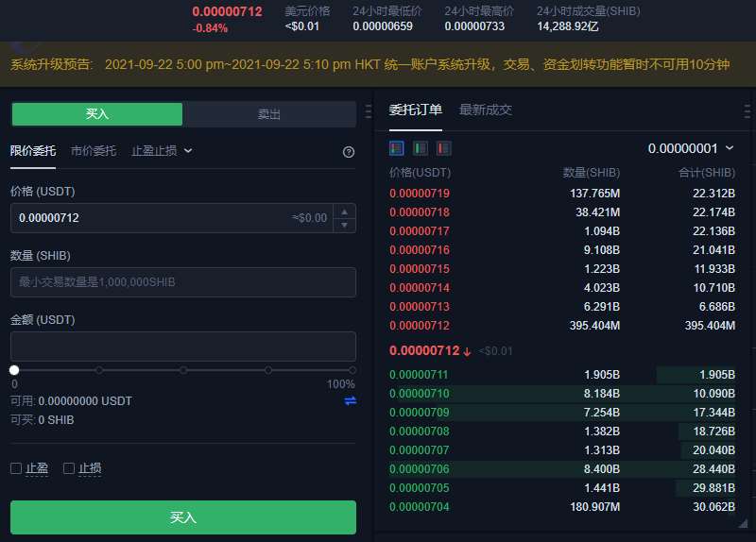Screen dimensions: 756x542
Task: Click the help question mark icon
Action: pos(349,151)
